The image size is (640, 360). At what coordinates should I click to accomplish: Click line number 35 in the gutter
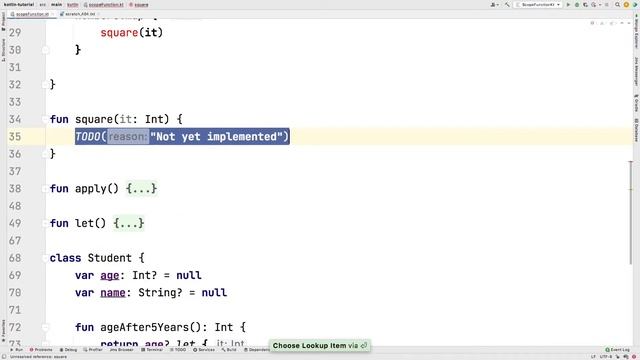coord(15,137)
